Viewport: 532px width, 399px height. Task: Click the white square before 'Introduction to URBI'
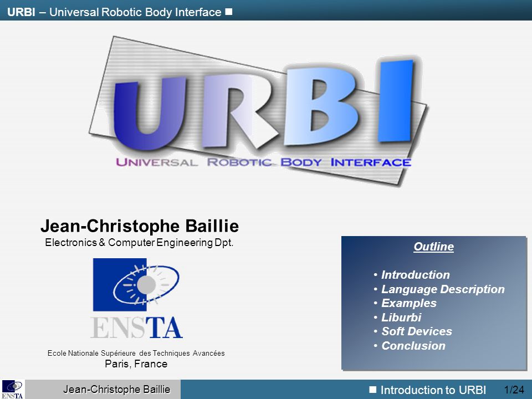pos(373,390)
